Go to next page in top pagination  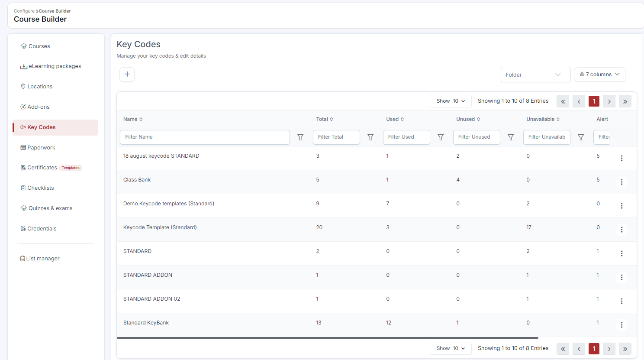coord(609,101)
